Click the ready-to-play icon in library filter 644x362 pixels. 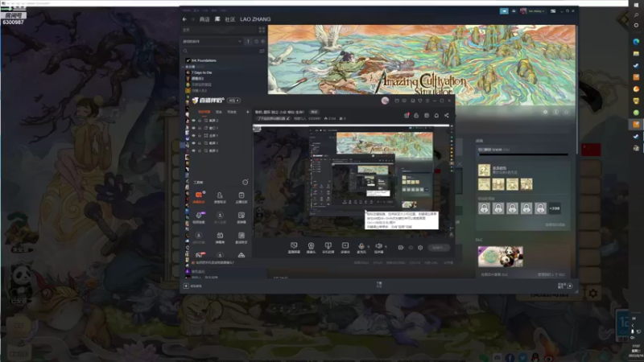coord(263,42)
